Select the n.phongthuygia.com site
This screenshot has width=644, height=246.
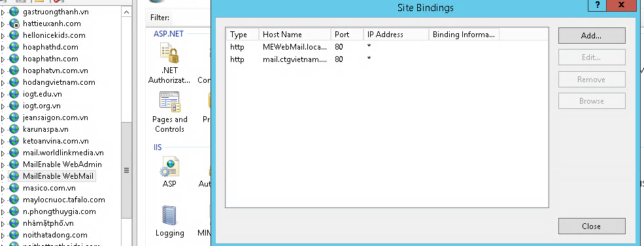(59, 211)
